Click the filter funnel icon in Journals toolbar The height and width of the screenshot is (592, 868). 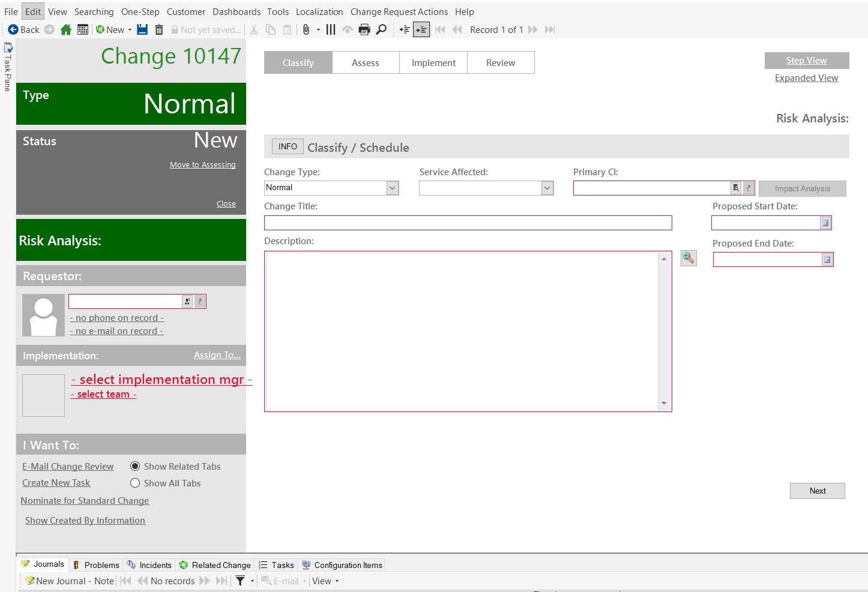pos(240,581)
